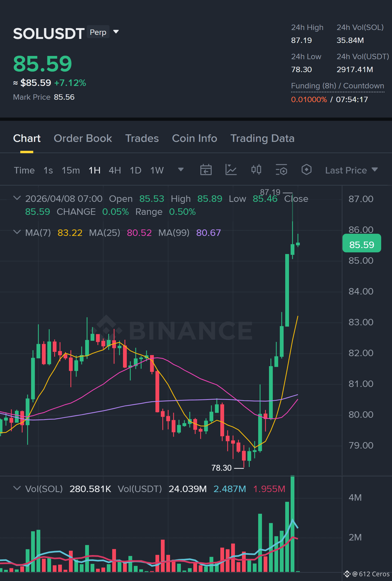Select the 4H time interval

point(115,170)
